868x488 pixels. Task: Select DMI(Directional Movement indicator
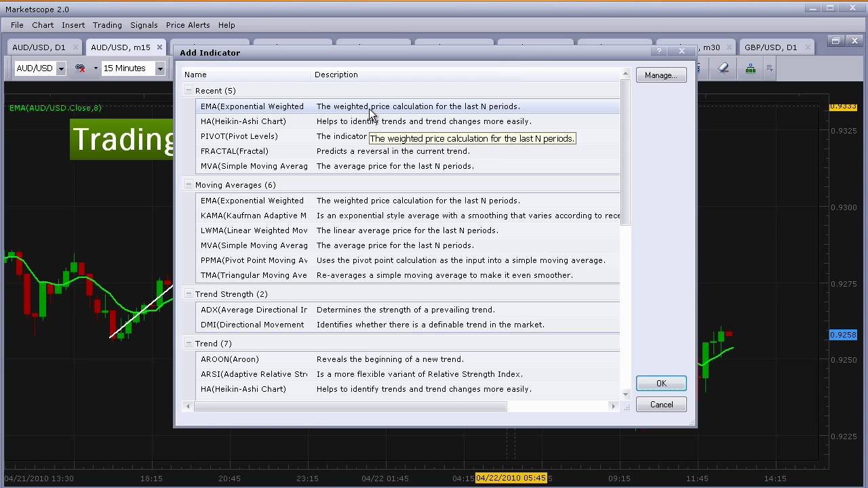(x=409, y=325)
